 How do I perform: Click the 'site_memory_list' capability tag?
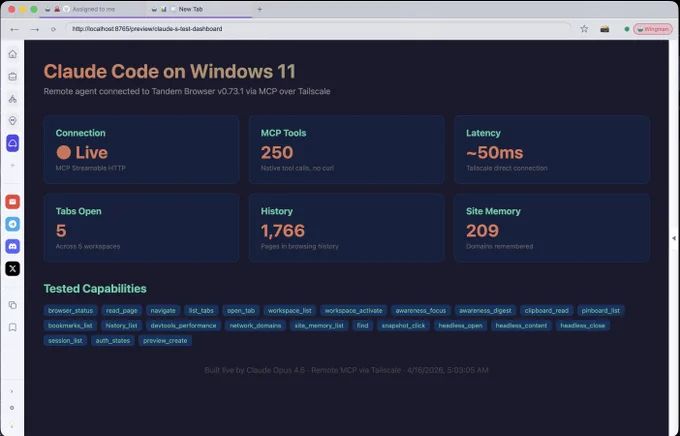tap(319, 325)
